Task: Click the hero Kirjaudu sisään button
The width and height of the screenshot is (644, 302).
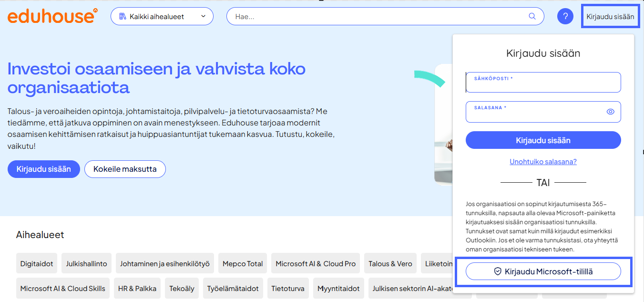Action: [x=44, y=169]
